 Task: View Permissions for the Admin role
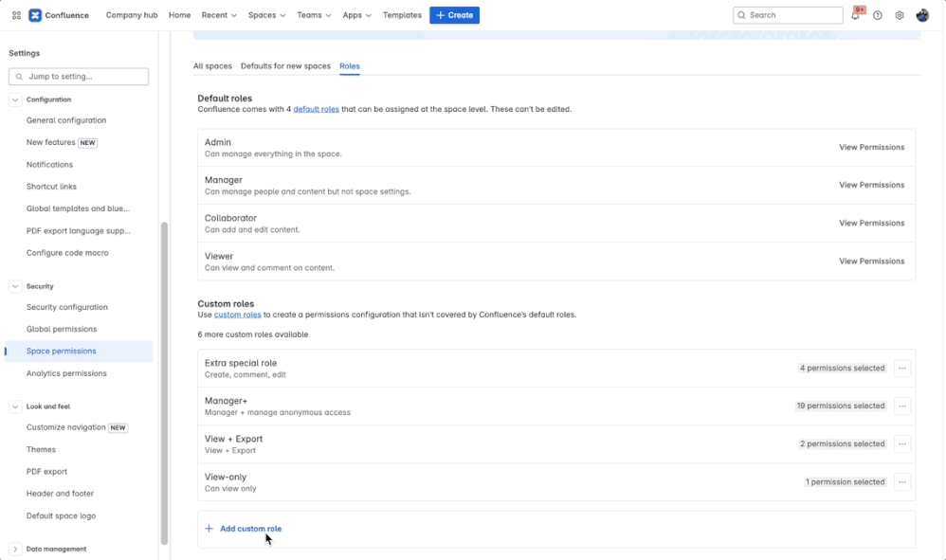[871, 147]
